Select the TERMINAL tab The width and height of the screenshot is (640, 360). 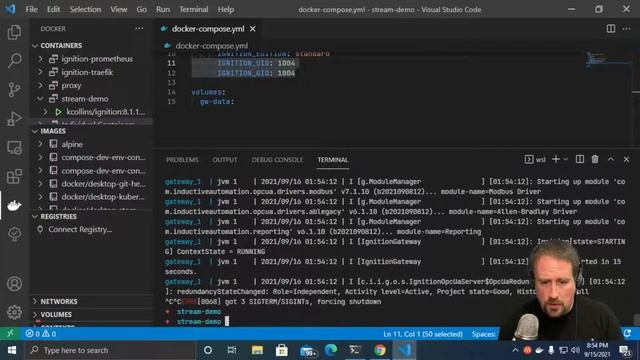pos(333,160)
